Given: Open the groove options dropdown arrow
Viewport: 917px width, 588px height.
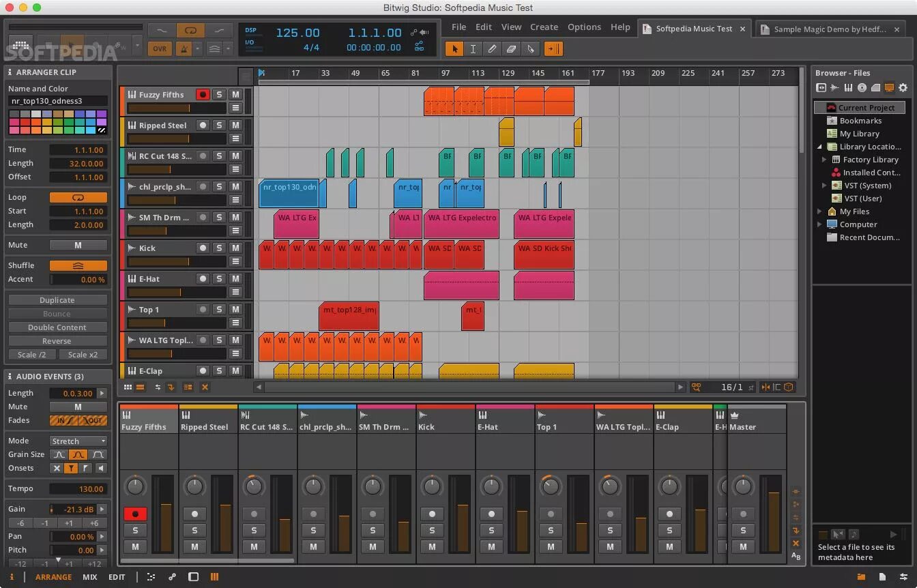Looking at the screenshot, I should (x=228, y=48).
